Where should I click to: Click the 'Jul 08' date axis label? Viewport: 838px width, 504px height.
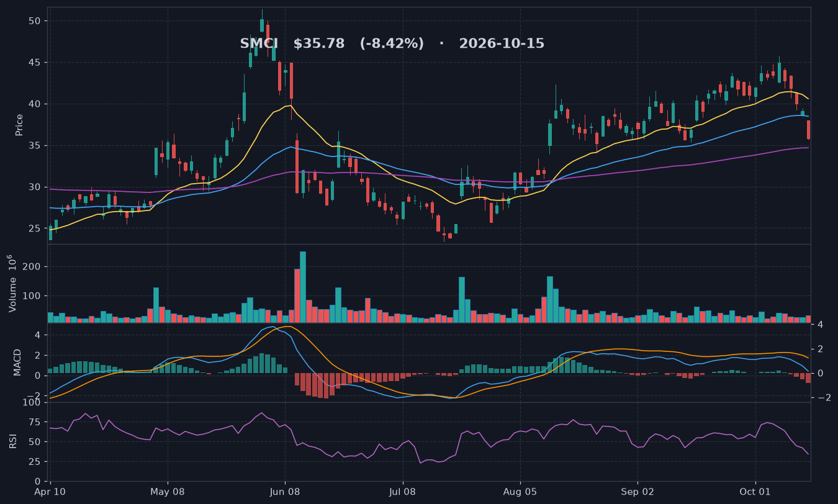(x=403, y=492)
